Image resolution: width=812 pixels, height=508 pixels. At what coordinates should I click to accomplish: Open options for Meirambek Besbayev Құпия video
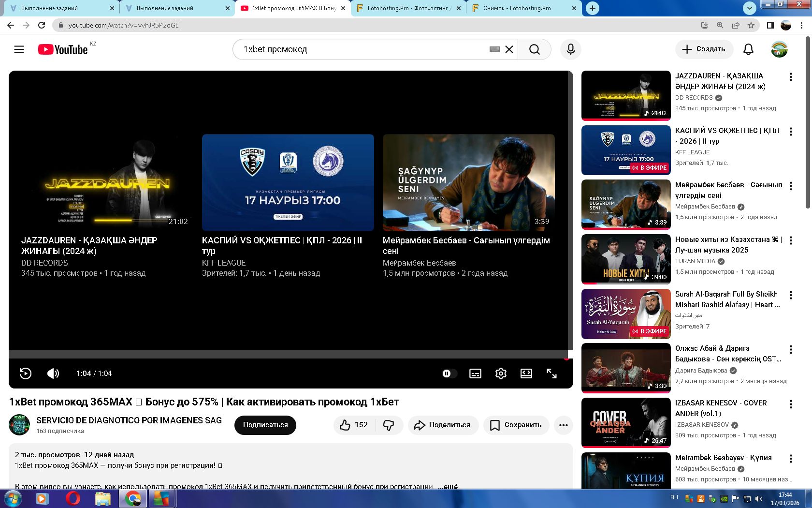[x=791, y=459]
